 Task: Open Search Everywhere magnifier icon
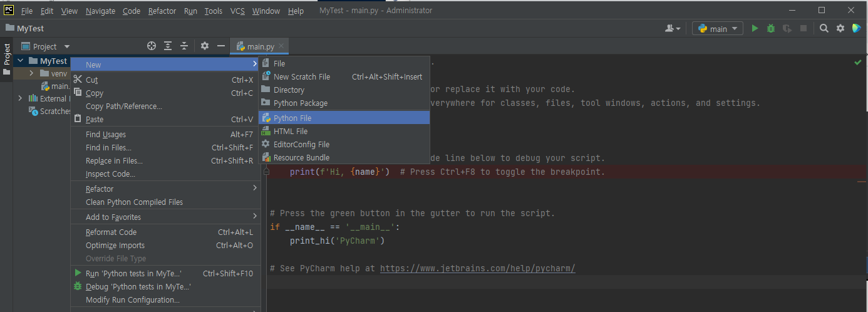(824, 28)
